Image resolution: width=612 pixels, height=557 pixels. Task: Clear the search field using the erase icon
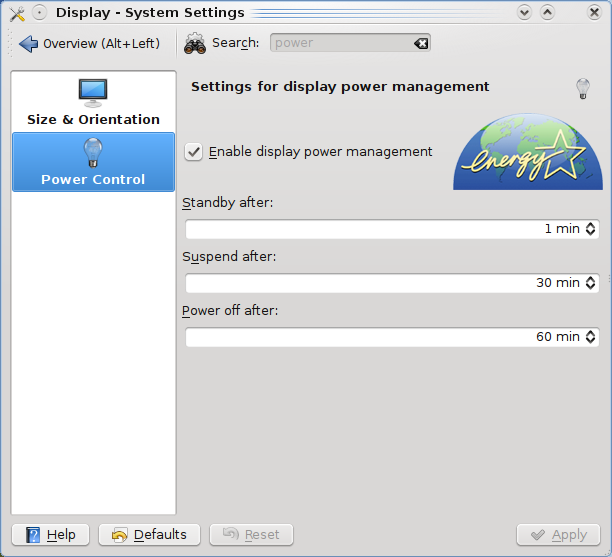pos(421,43)
